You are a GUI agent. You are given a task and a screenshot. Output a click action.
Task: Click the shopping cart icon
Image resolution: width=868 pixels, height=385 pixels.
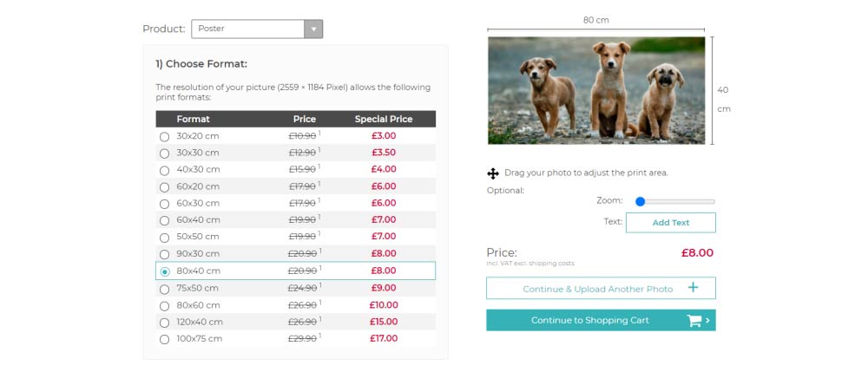[694, 321]
